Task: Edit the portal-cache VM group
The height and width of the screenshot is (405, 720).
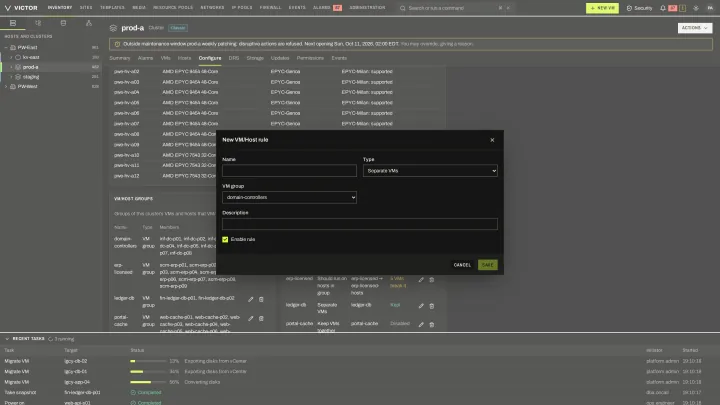Action: pyautogui.click(x=251, y=318)
